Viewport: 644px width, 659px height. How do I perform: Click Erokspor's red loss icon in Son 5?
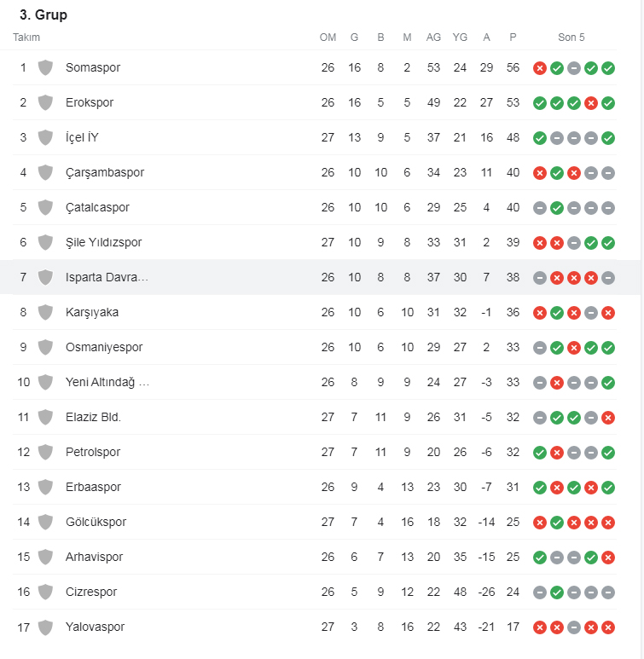591,103
